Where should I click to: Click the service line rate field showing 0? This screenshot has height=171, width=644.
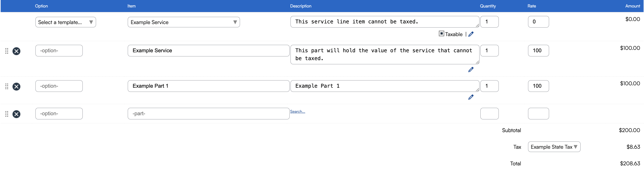pos(538,22)
